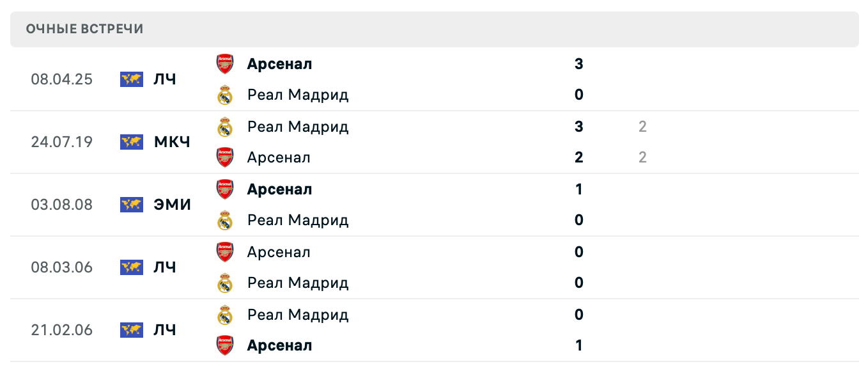Click Arsenal crest in 08.04.25 match
Viewport: 868px width, 371px height.
225,64
